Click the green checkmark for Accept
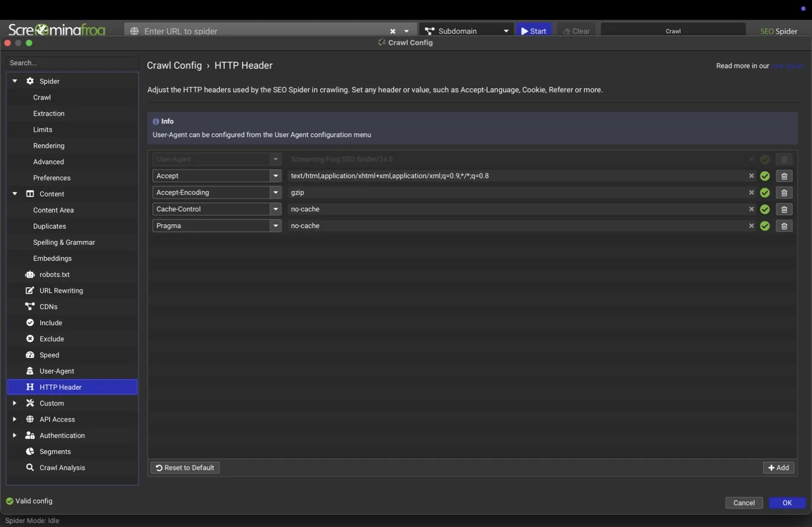Viewport: 812px width, 527px height. [x=765, y=176]
